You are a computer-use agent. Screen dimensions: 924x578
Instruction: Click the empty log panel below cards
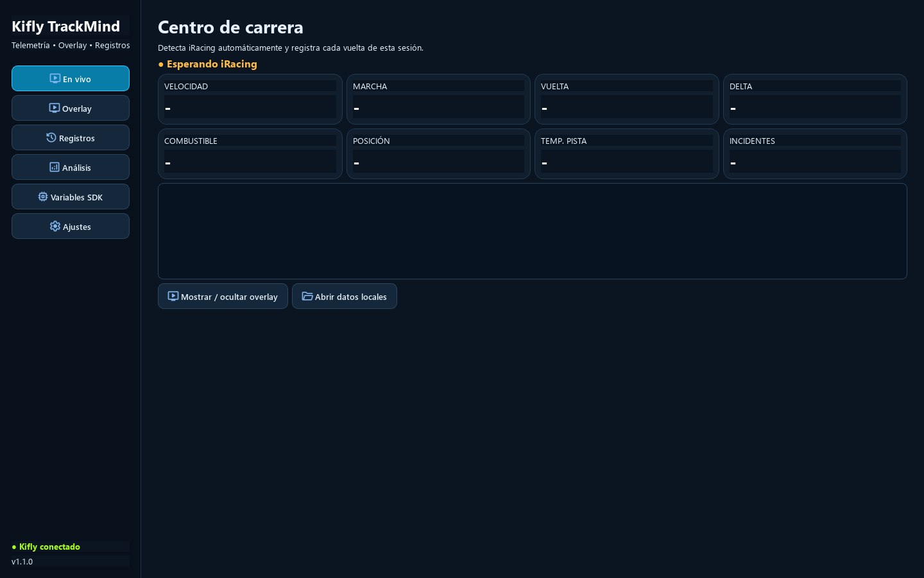tap(533, 231)
